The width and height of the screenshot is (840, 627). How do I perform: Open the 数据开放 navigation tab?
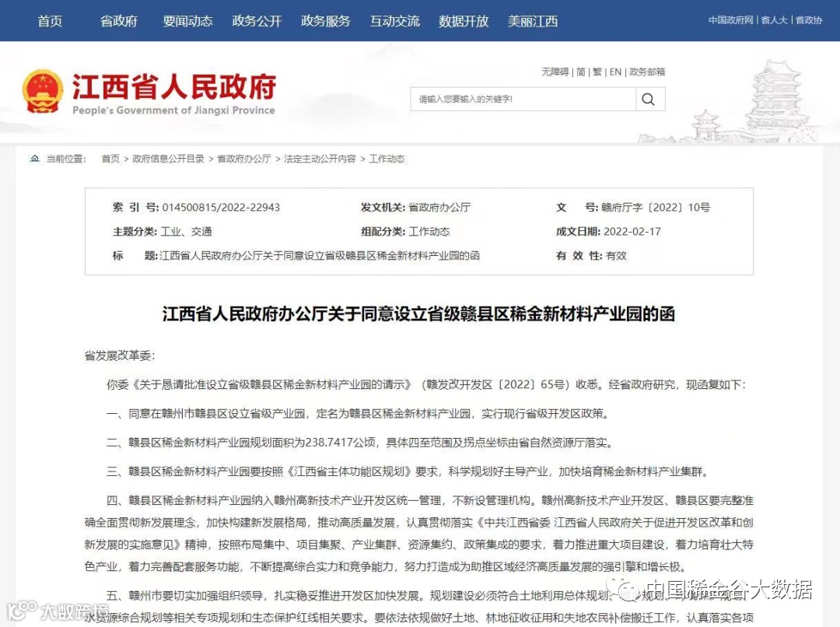click(x=464, y=21)
